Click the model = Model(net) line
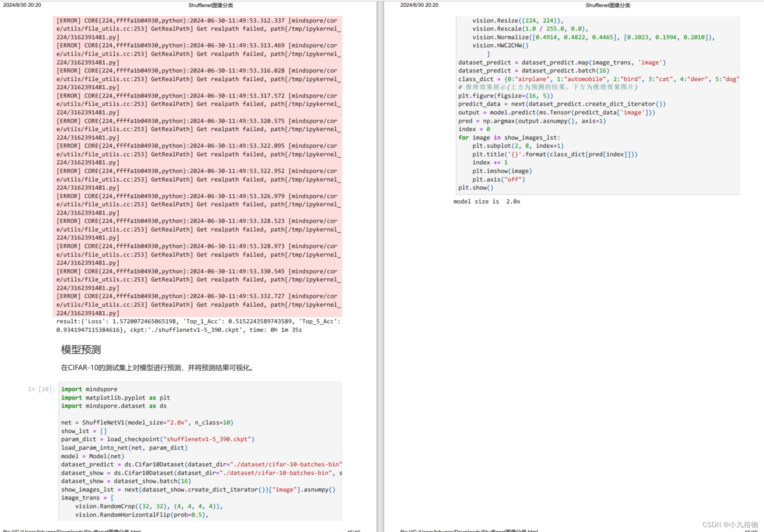Viewport: 764px width, 532px height. 93,456
